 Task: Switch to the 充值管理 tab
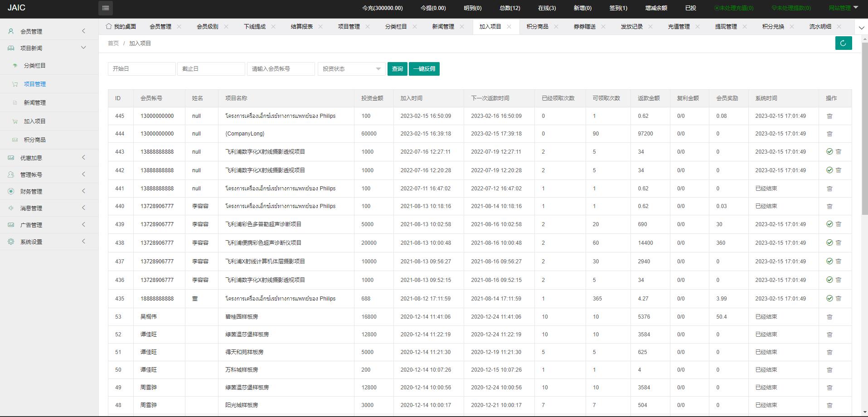click(x=679, y=27)
